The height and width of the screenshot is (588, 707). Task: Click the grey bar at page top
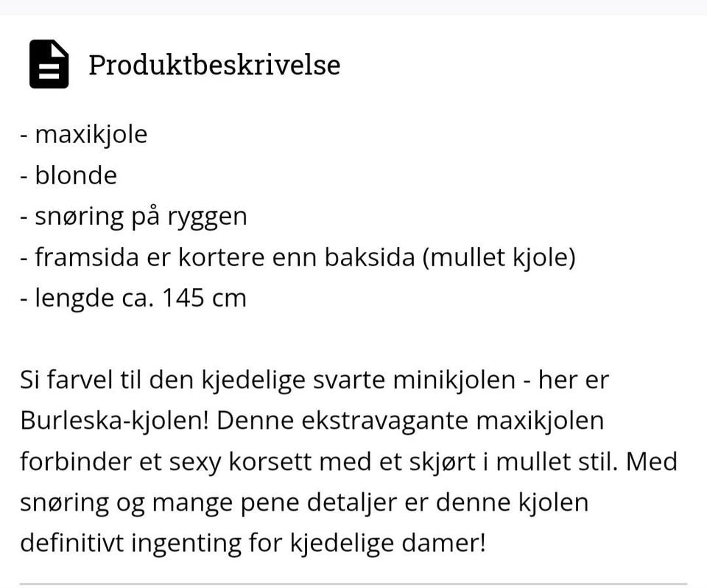click(353, 7)
